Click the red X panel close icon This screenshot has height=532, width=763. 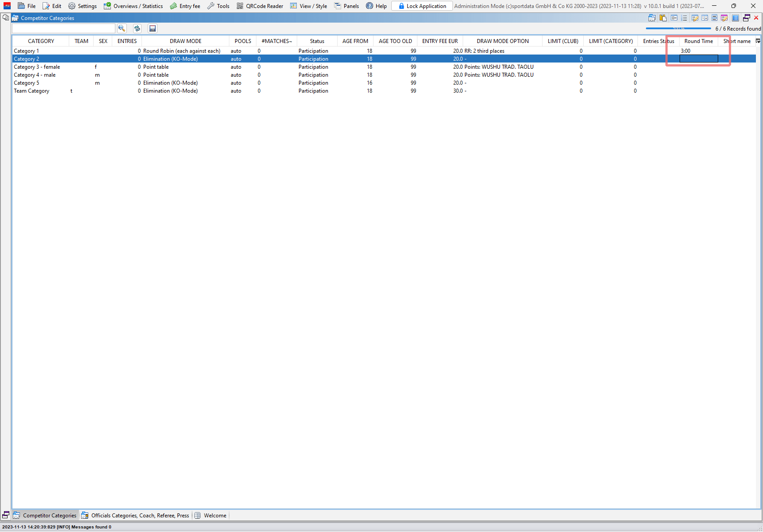click(x=756, y=18)
